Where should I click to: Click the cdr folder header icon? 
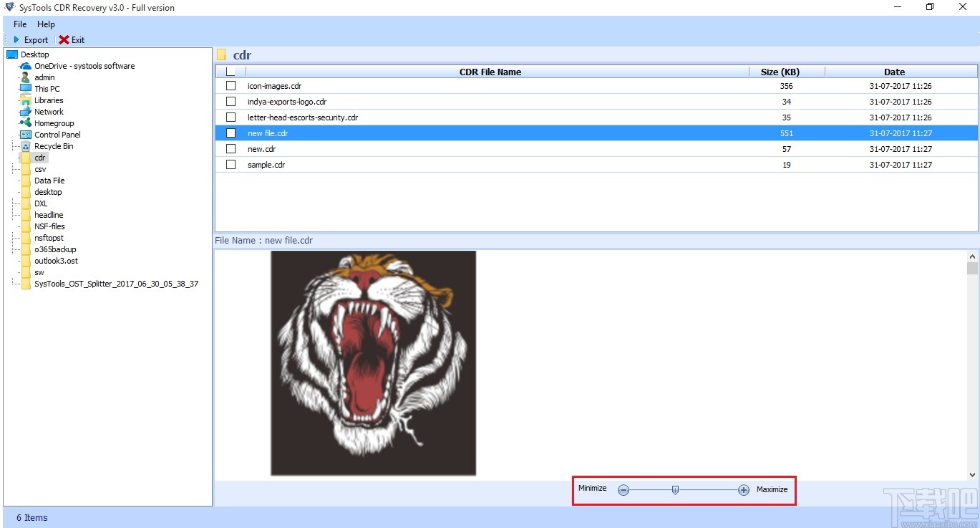click(x=222, y=55)
